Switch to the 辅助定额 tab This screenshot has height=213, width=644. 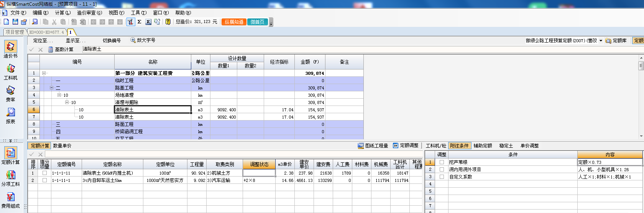tap(483, 146)
